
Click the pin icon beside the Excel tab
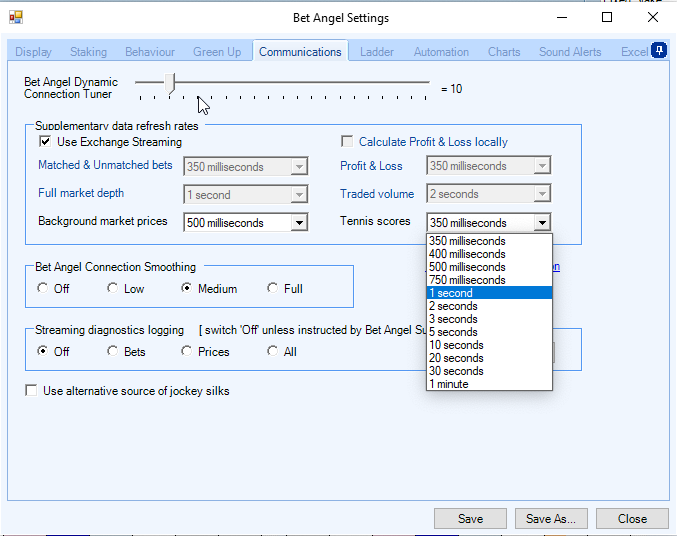pyautogui.click(x=659, y=51)
